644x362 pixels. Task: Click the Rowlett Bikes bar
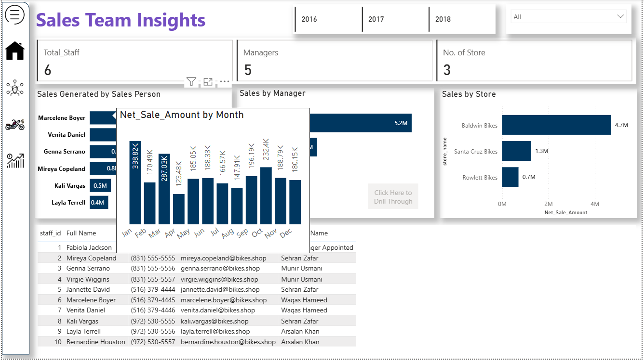coord(510,177)
